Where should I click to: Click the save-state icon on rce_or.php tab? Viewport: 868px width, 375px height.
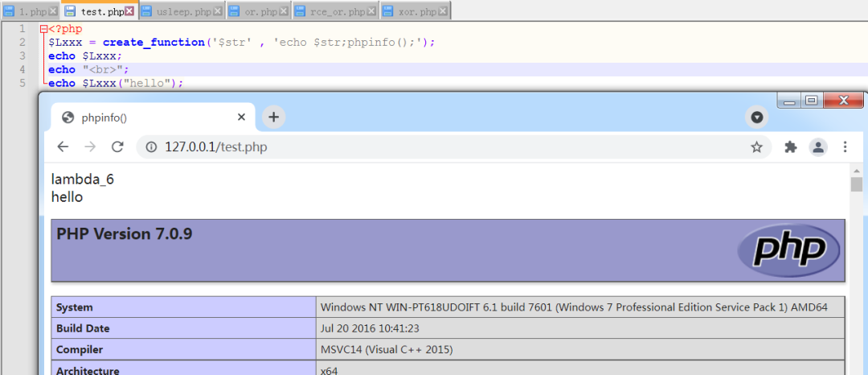[300, 11]
